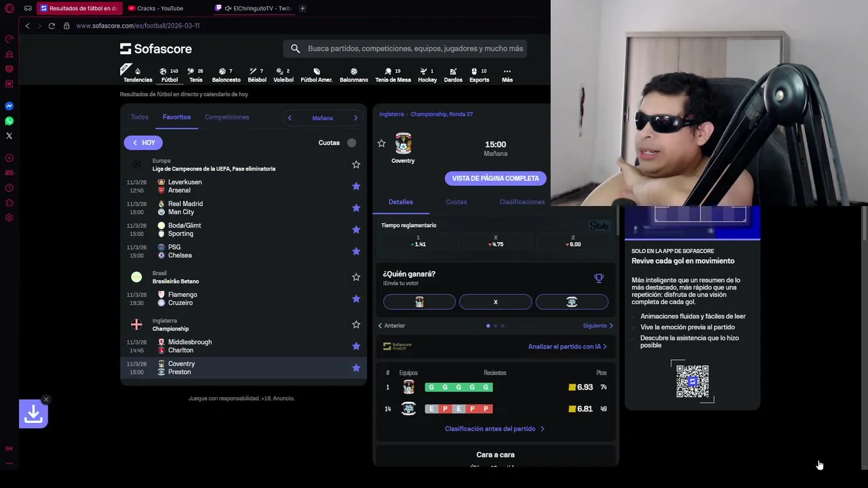Screen dimensions: 868x488
Task: Open Messenger in the Opera sidebar
Action: tap(9, 106)
